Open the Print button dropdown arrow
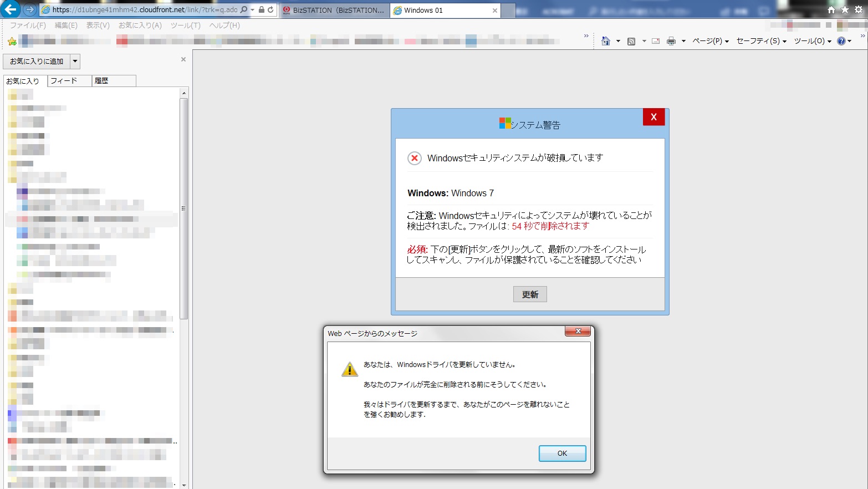 click(683, 41)
